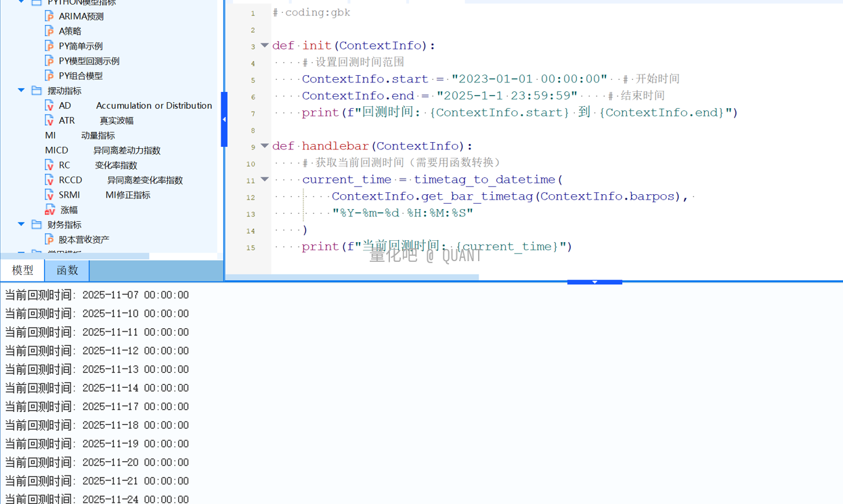The image size is (843, 504).
Task: Collapse the 摆动指标 folder arrow
Action: click(x=22, y=90)
